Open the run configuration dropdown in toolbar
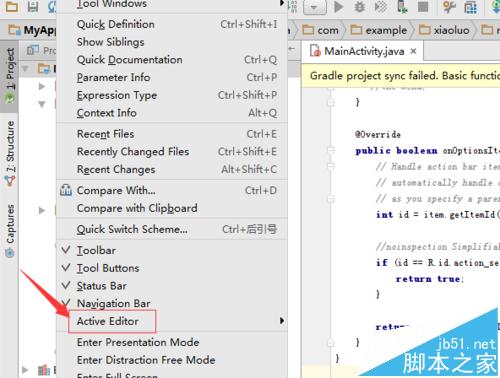Image resolution: width=500 pixels, height=378 pixels. click(314, 7)
